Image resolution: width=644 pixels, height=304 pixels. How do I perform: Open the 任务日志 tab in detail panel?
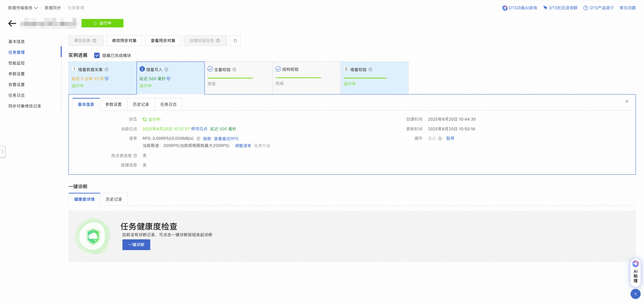click(168, 104)
